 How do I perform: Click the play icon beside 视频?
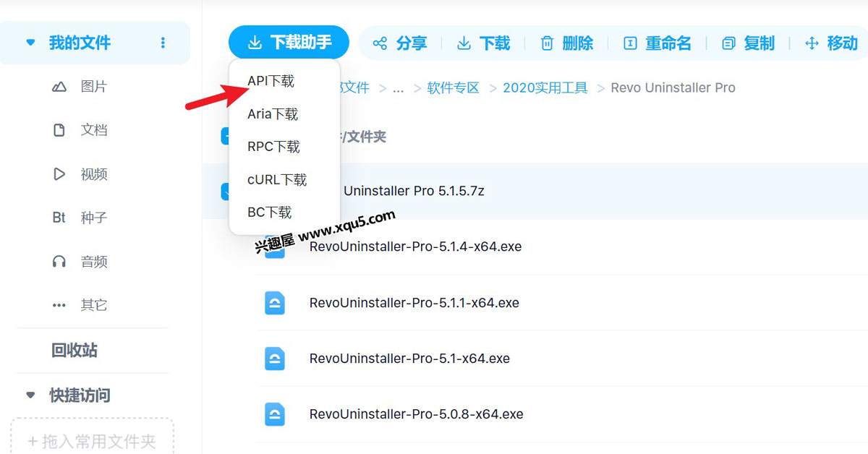click(x=59, y=174)
